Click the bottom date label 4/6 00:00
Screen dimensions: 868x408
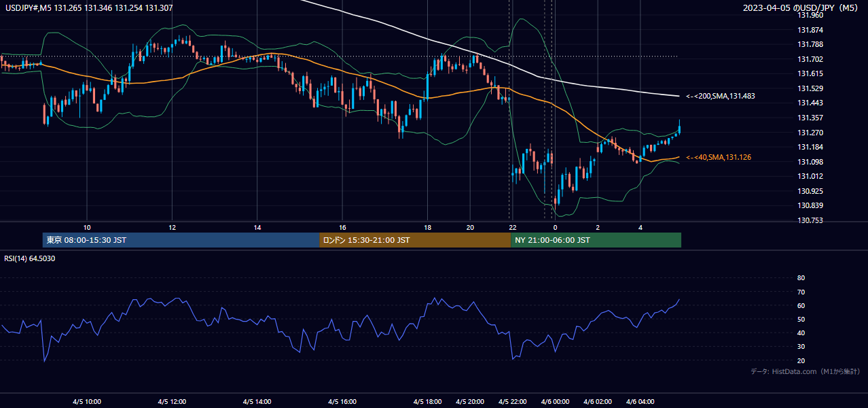point(555,402)
